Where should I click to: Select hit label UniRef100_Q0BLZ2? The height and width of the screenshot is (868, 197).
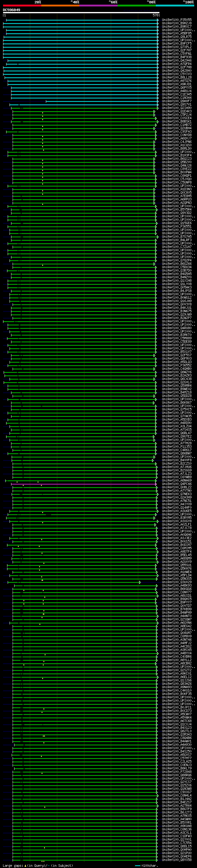click(x=177, y=487)
